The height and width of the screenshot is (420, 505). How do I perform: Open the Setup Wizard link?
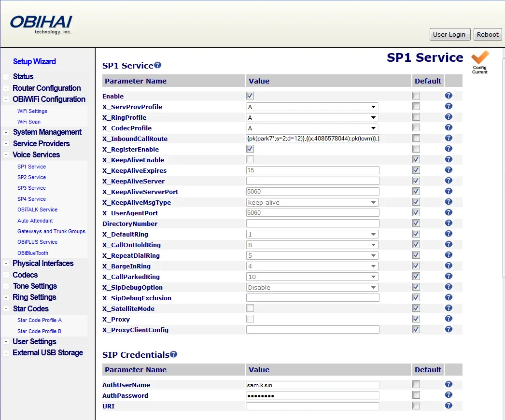click(x=34, y=61)
